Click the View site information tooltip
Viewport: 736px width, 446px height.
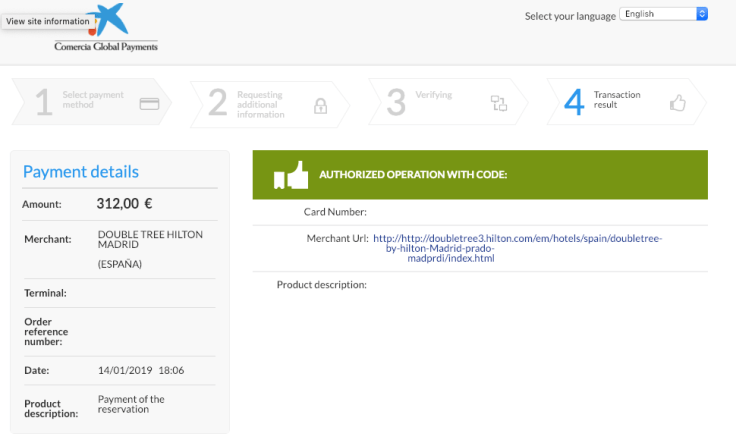48,21
